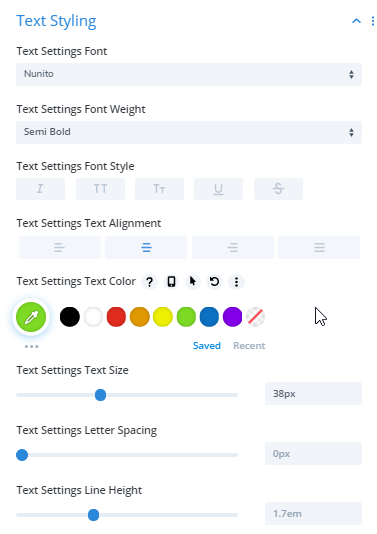Open responsive phone device icon
Viewport: 377px width, 534px height.
click(171, 282)
